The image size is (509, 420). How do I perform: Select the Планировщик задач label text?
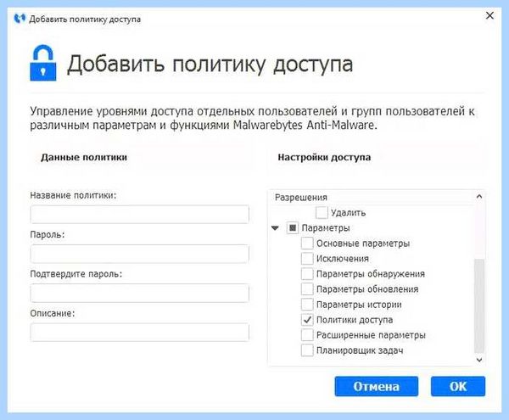(x=360, y=350)
